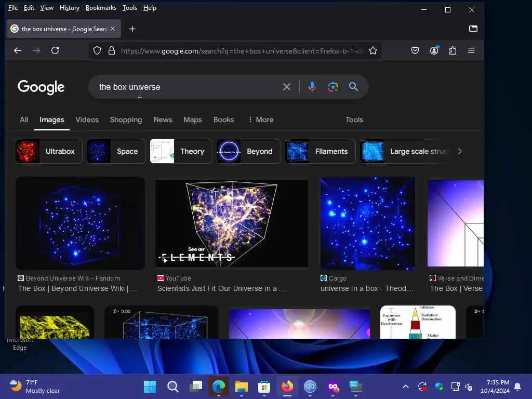Image resolution: width=532 pixels, height=399 pixels.
Task: Switch to Firefox on the taskbar
Action: point(287,387)
